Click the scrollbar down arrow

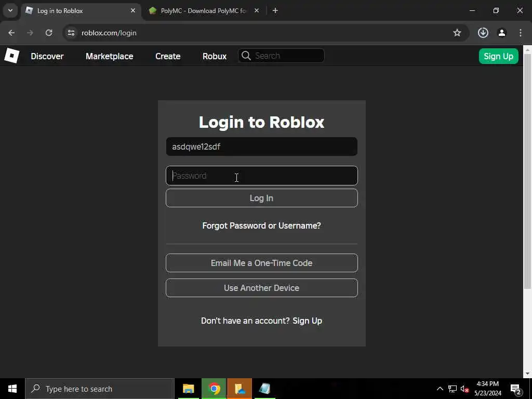(x=527, y=374)
